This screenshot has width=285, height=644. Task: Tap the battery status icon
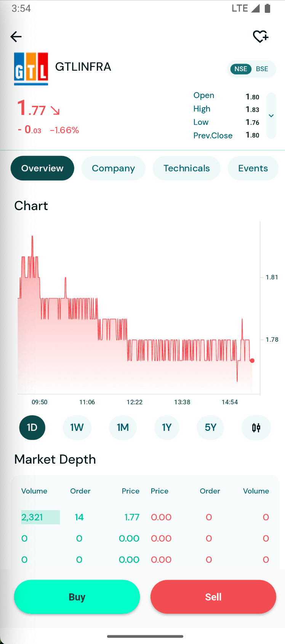click(x=267, y=8)
